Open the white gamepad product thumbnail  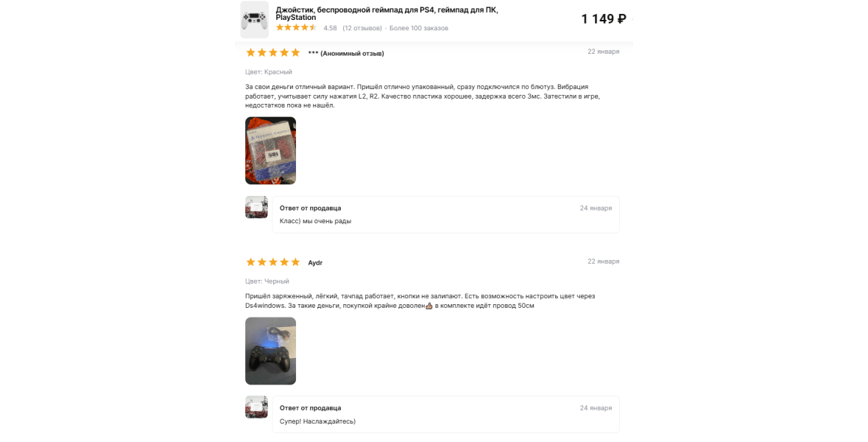tap(254, 19)
